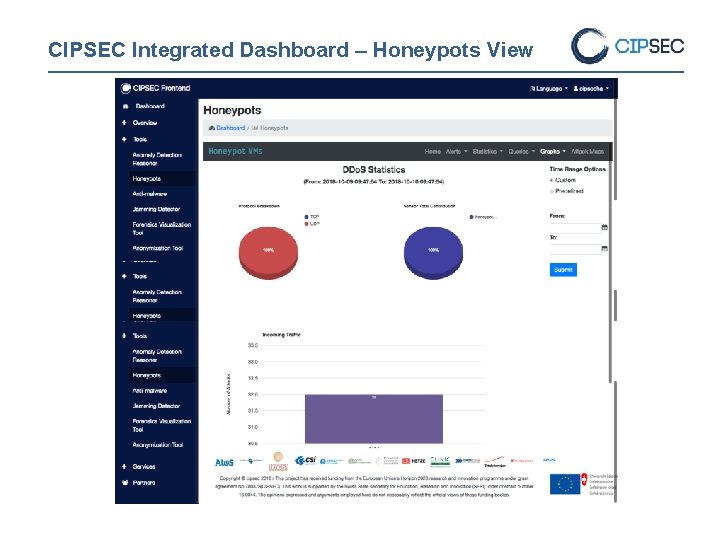Click the European Union flag logo
This screenshot has width=720, height=540.
tap(565, 484)
